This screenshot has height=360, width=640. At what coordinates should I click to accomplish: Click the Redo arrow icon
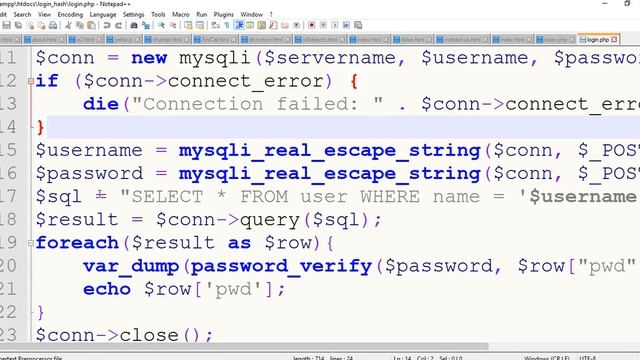[119, 25]
